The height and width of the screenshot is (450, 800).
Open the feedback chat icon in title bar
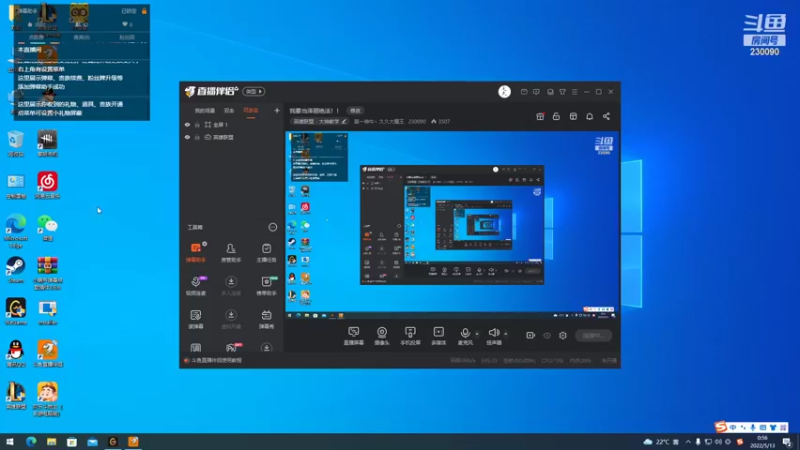click(x=536, y=92)
